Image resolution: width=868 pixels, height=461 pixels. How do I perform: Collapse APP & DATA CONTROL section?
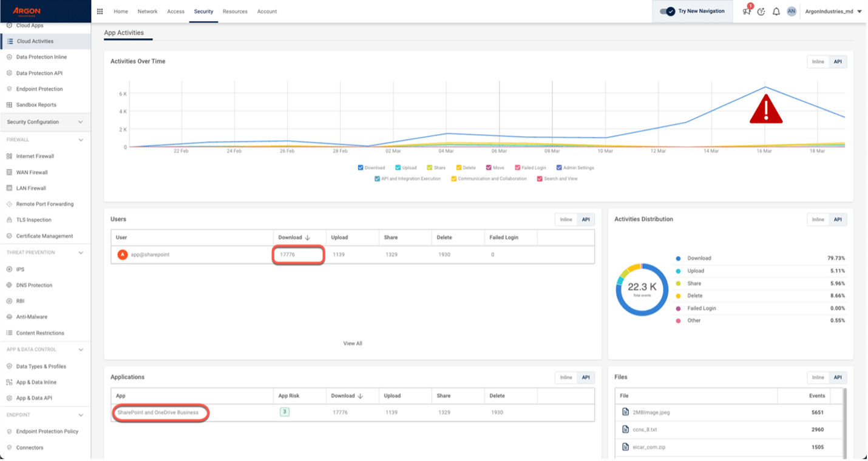80,350
